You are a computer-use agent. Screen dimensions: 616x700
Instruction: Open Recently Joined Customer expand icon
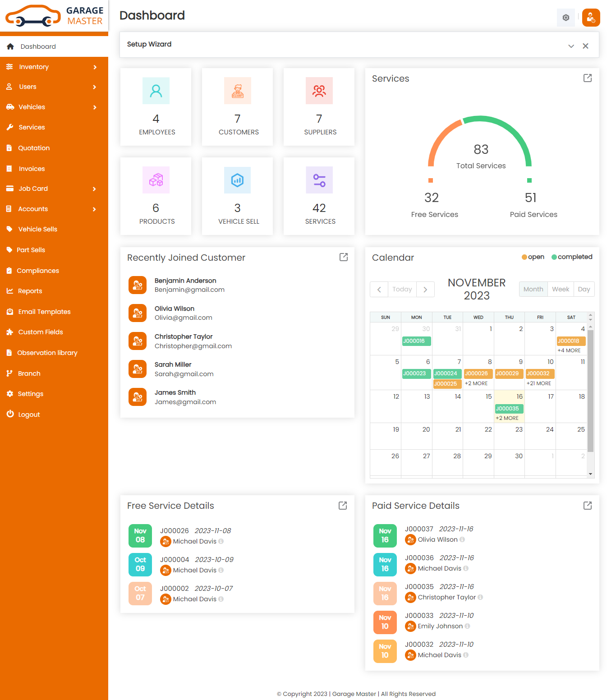[343, 257]
